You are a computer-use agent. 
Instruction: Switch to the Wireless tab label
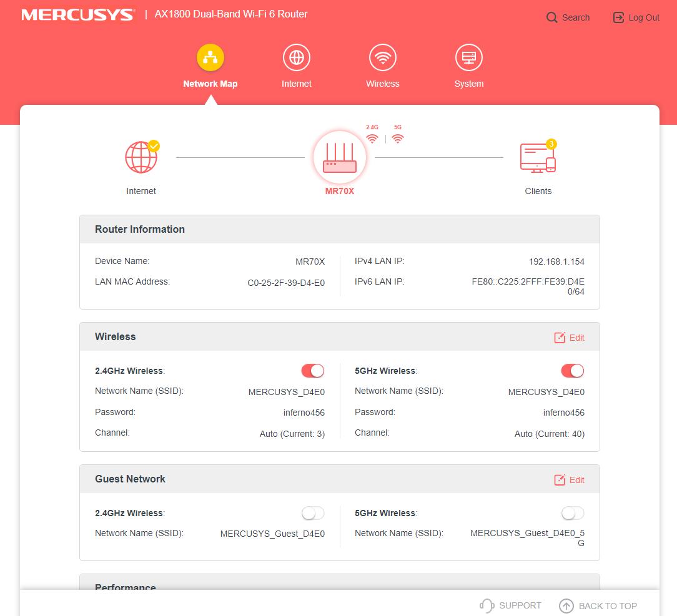click(x=383, y=84)
